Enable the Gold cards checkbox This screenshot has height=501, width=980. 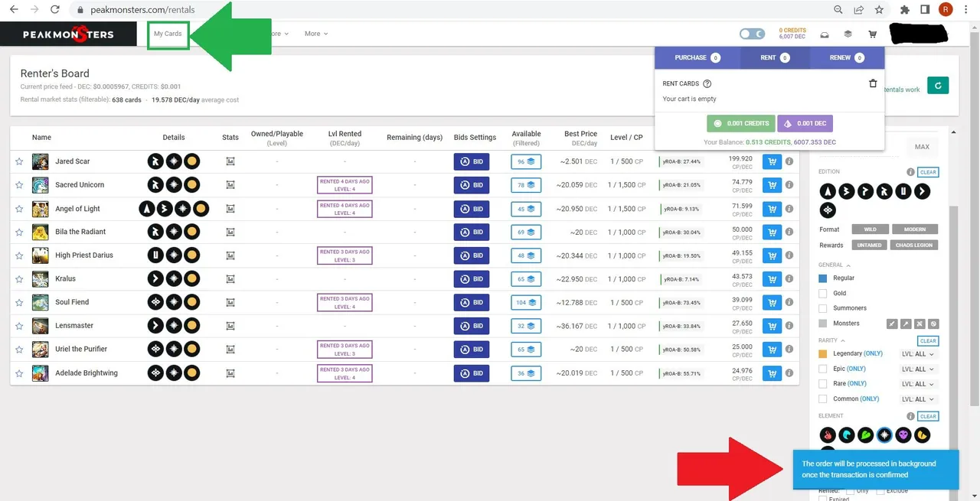(823, 293)
